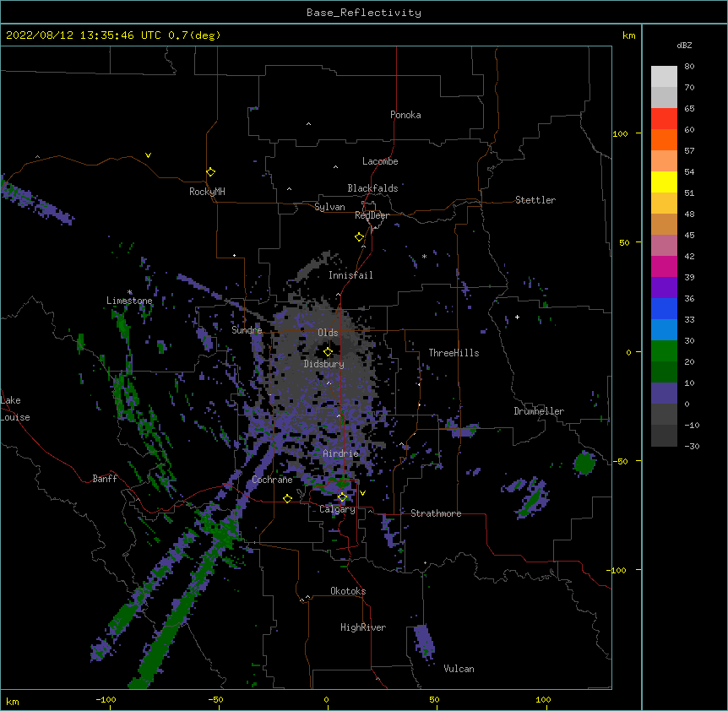Viewport: 728px width, 711px height.
Task: Pick the bright green 30-20 dBZ swatch
Action: [664, 351]
